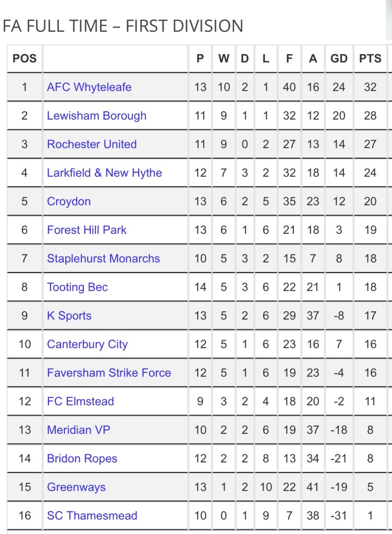The image size is (392, 534).
Task: Open the SC Thamesmead link
Action: coord(92,516)
